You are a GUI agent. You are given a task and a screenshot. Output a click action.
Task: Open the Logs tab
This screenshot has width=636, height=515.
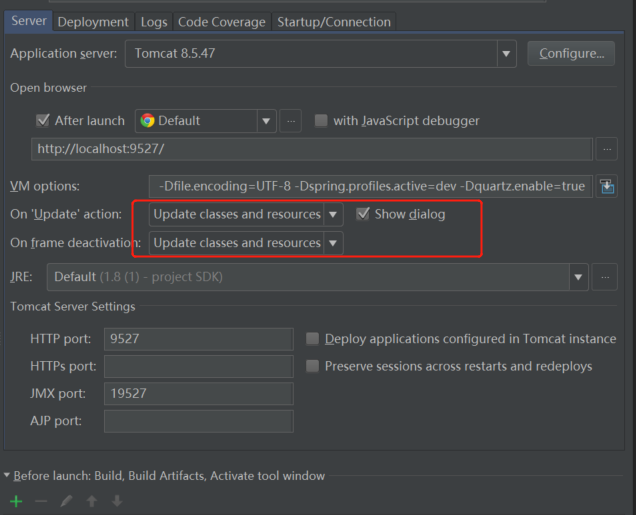click(x=154, y=22)
